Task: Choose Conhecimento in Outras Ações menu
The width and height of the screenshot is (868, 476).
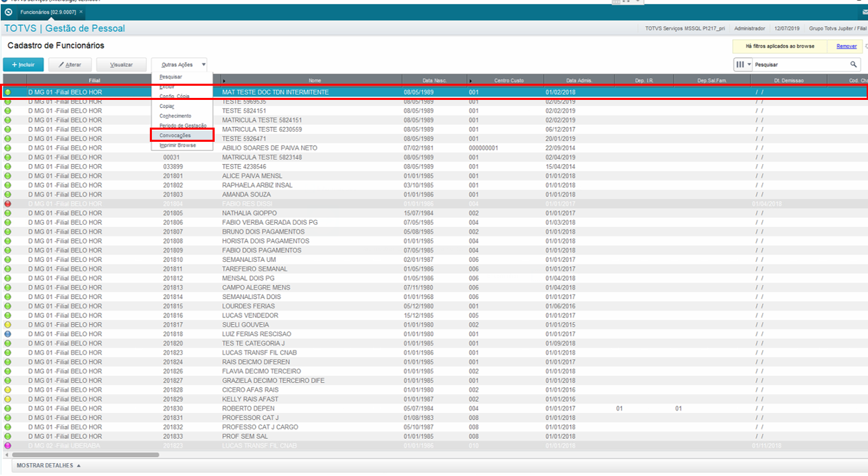Action: tap(175, 116)
